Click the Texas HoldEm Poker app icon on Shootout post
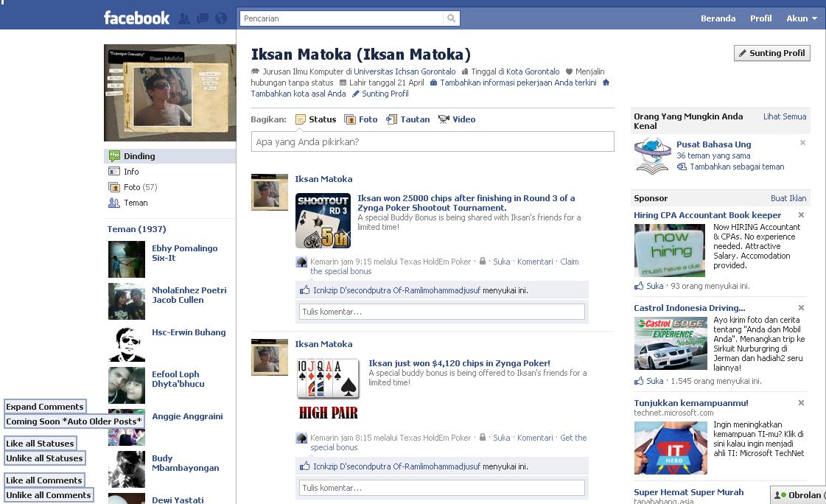826x504 pixels. tap(301, 262)
